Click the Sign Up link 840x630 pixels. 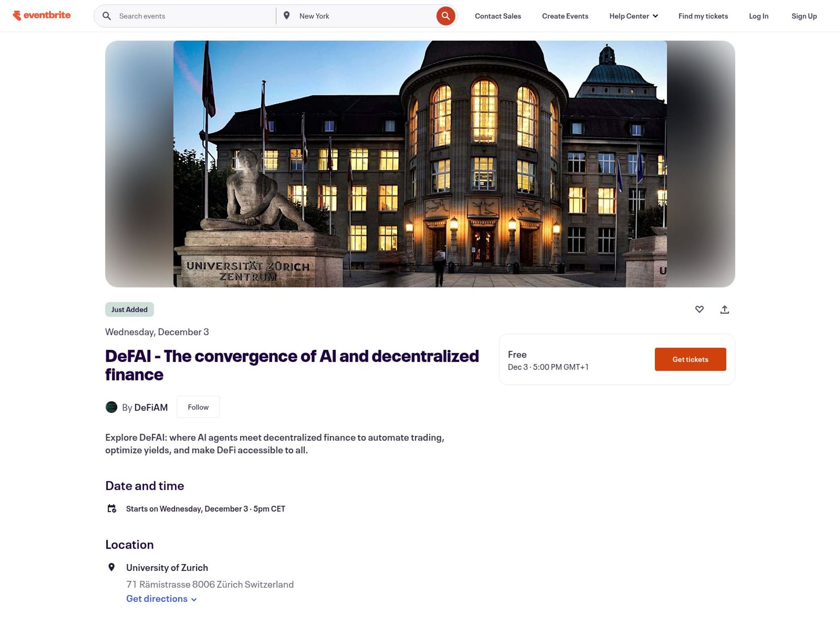click(x=803, y=16)
